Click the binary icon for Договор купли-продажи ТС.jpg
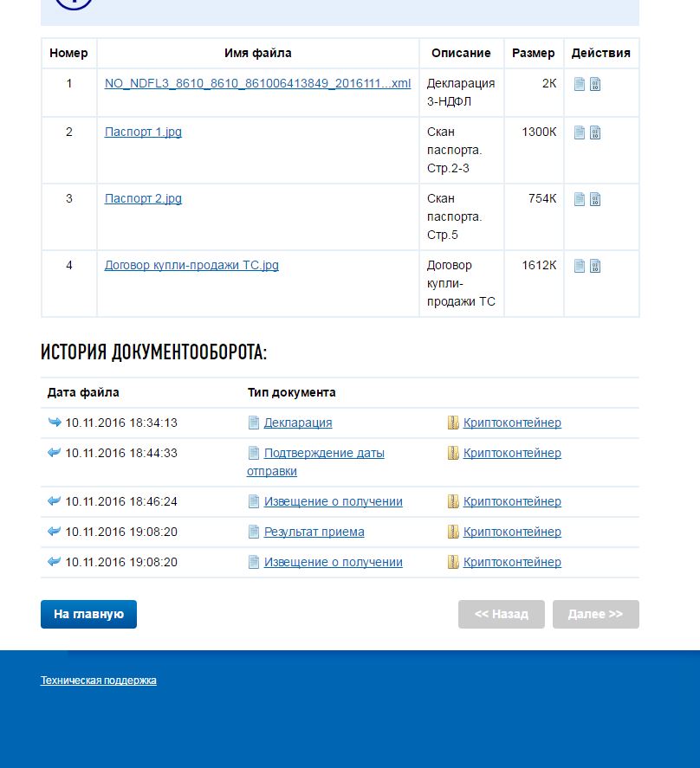 (x=595, y=266)
